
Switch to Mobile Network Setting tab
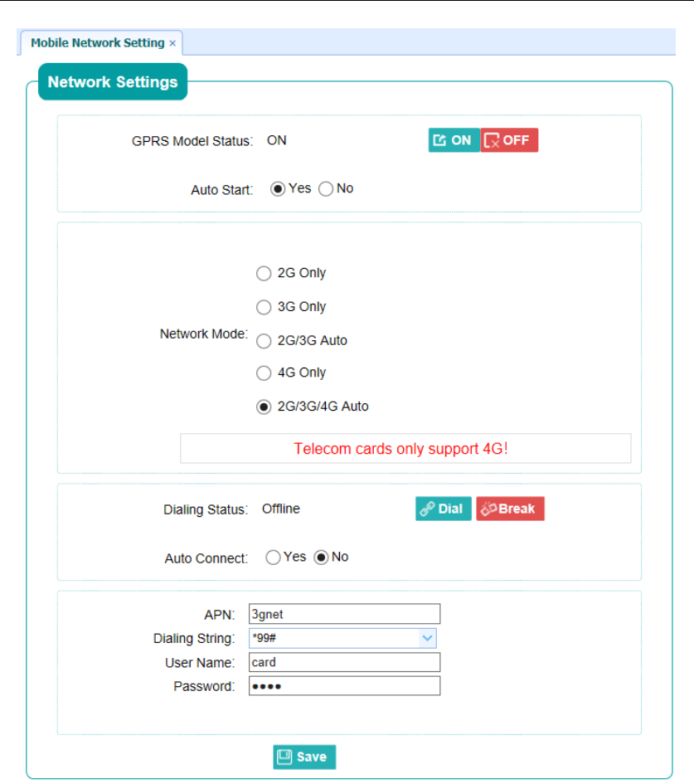coord(97,43)
